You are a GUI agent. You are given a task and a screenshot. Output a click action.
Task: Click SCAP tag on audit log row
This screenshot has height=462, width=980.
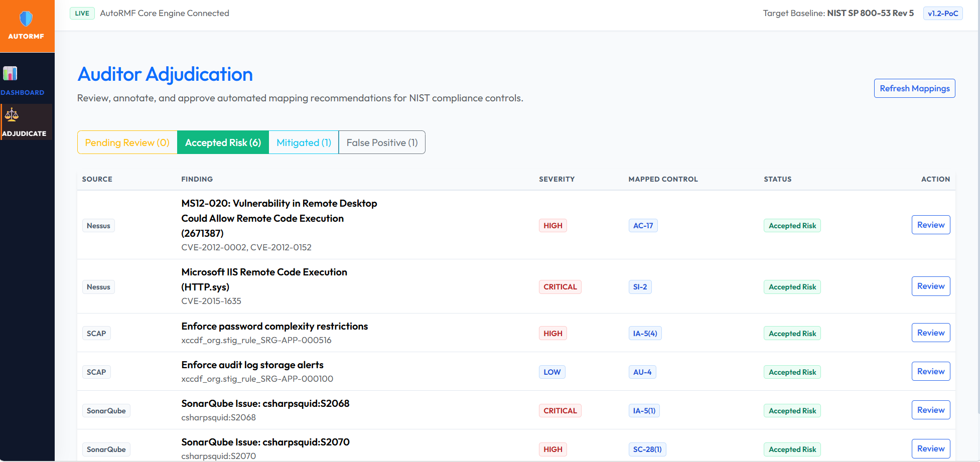pos(96,372)
